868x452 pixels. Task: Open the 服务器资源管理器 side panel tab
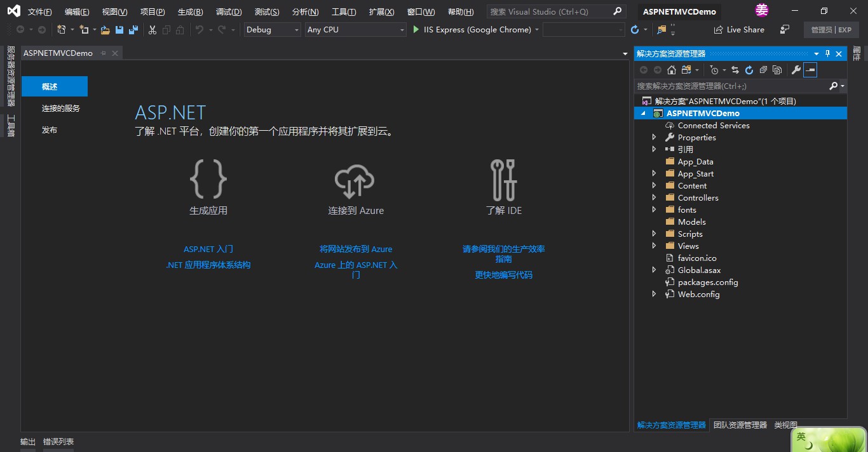pos(11,76)
